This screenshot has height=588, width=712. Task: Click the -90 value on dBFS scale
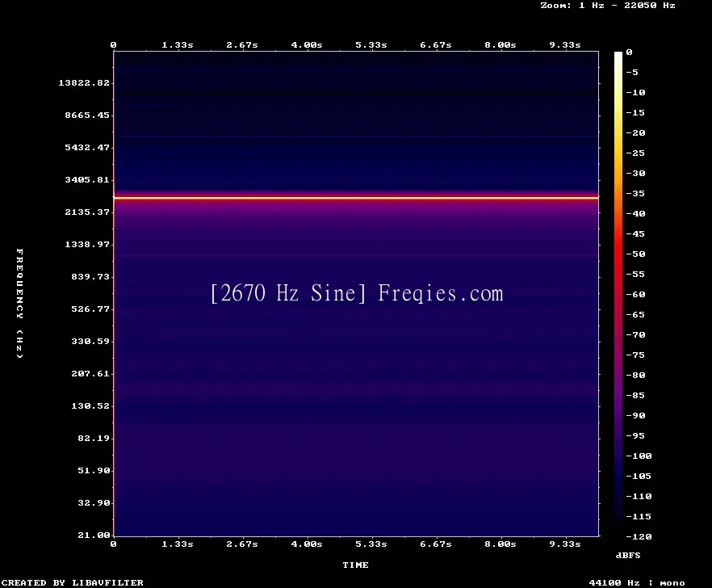tap(635, 415)
